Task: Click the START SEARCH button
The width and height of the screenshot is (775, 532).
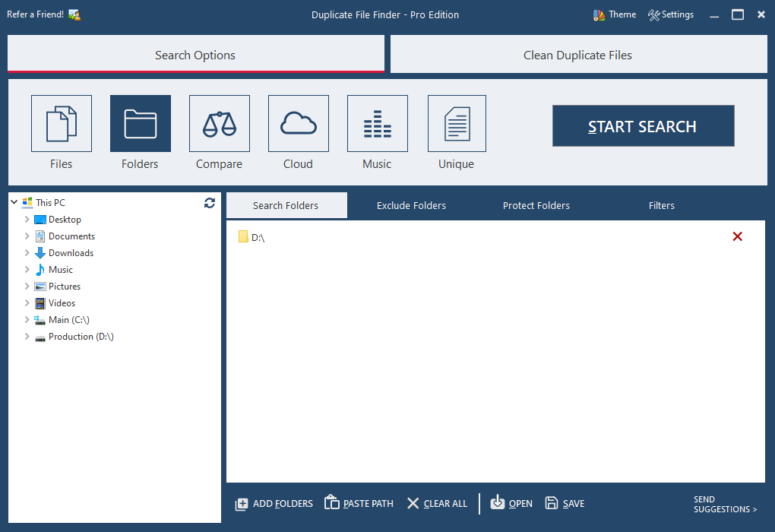Action: point(642,126)
